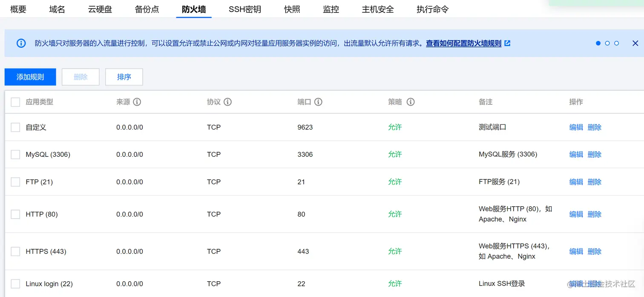The image size is (644, 297).
Task: Delete the HTTPS (443) rule
Action: click(595, 251)
